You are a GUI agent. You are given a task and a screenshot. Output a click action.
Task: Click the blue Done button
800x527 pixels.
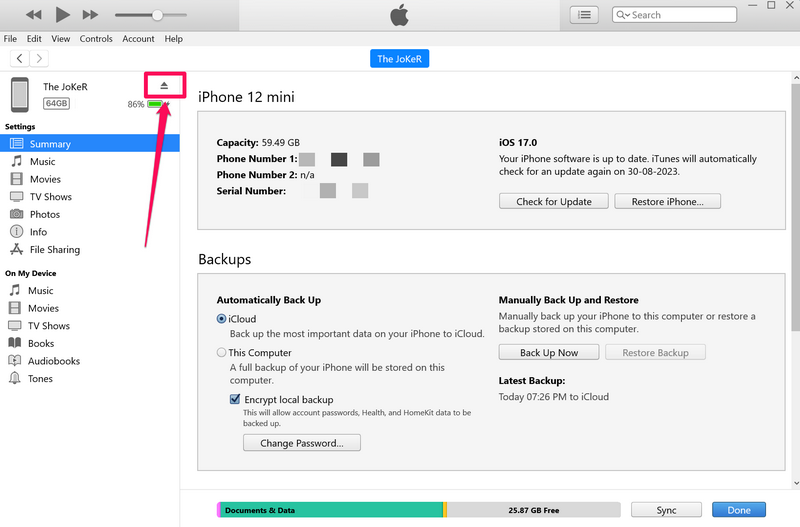[x=739, y=510]
